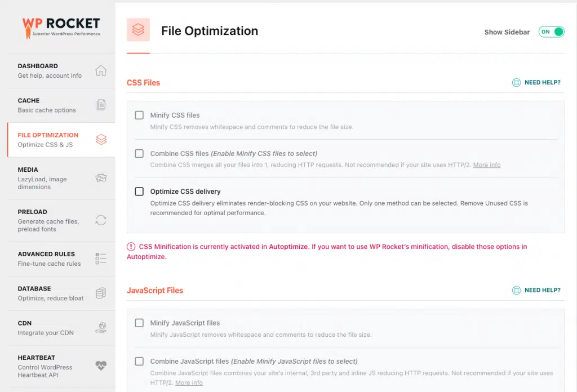The height and width of the screenshot is (392, 577).
Task: Switch to the Preload section
Action: point(61,220)
